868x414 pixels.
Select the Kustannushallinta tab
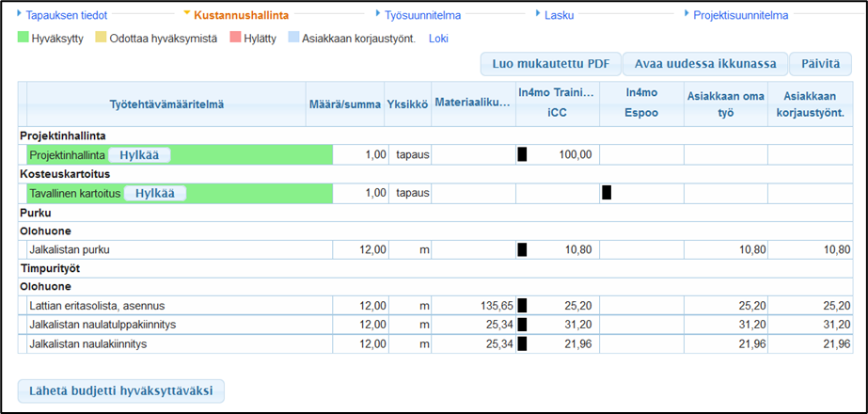pos(241,15)
